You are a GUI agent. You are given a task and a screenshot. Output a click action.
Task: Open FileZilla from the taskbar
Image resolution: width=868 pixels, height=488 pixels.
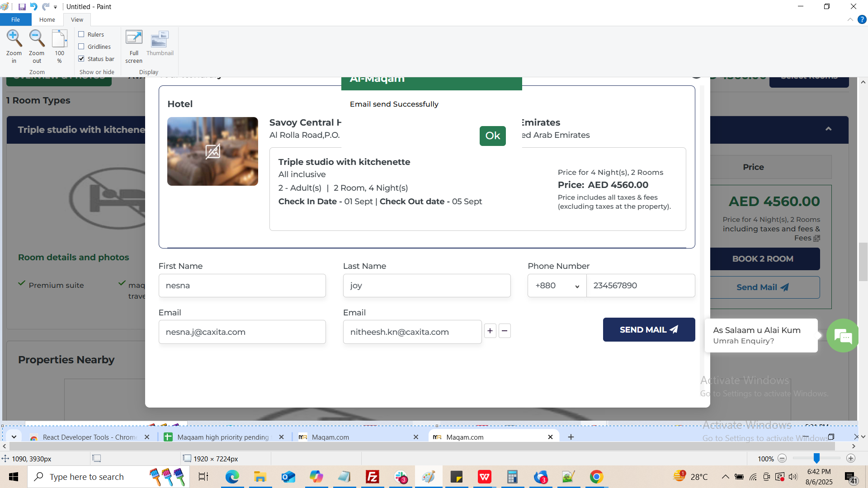point(373,477)
